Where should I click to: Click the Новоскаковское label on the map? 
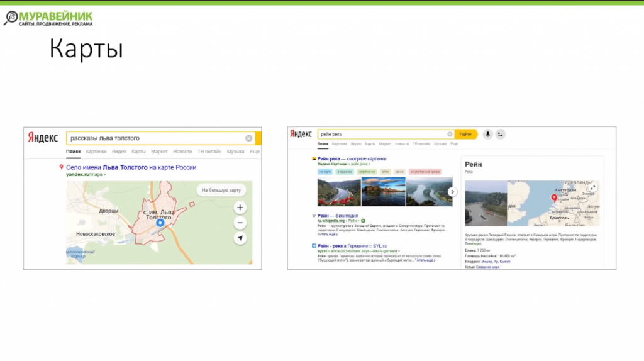96,234
